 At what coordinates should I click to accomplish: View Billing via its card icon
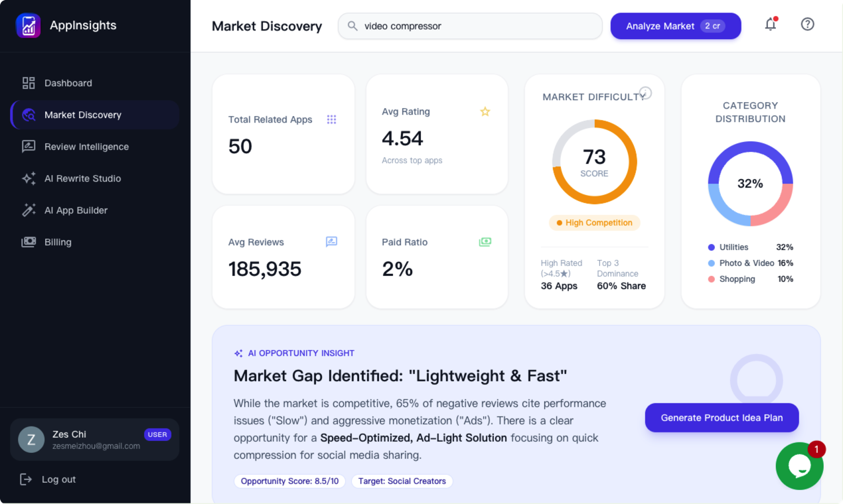click(28, 242)
